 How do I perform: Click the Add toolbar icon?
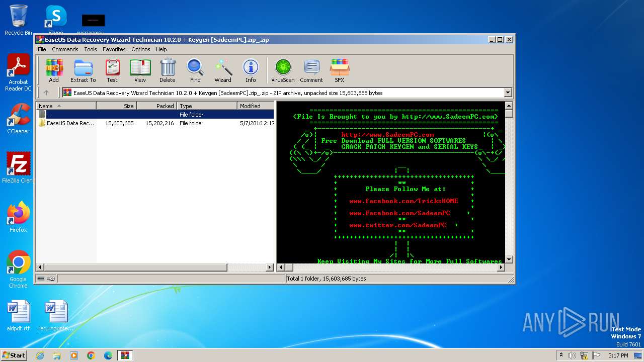point(54,71)
